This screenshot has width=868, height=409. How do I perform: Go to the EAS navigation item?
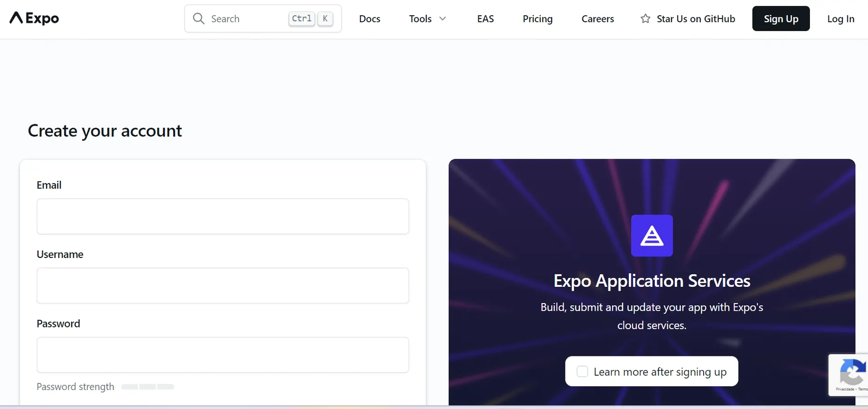(485, 19)
